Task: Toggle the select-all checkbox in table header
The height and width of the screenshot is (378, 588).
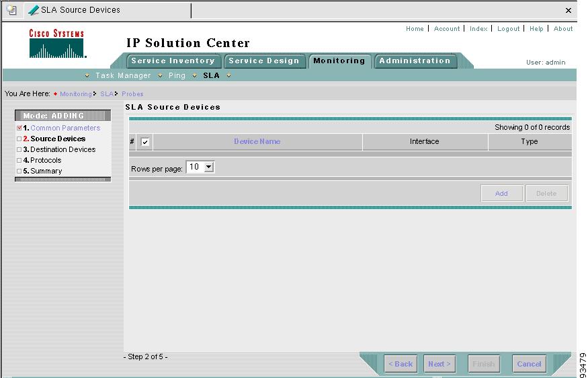Action: point(144,142)
